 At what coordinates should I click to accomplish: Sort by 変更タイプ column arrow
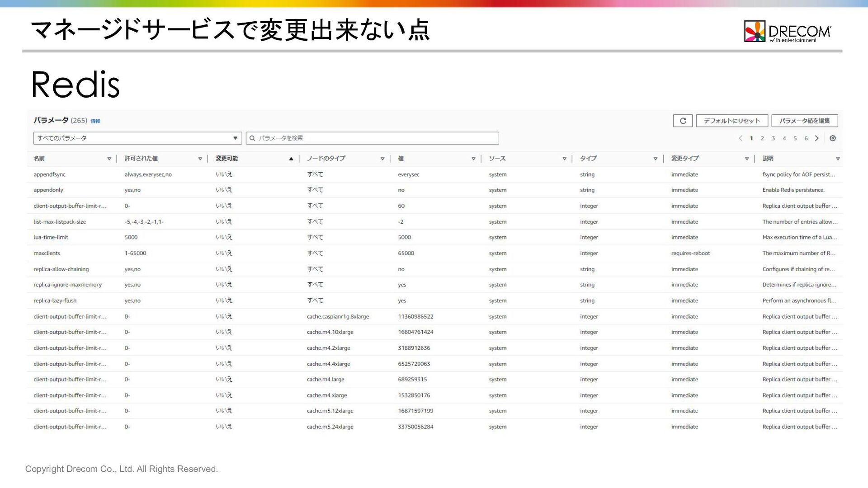click(x=747, y=159)
